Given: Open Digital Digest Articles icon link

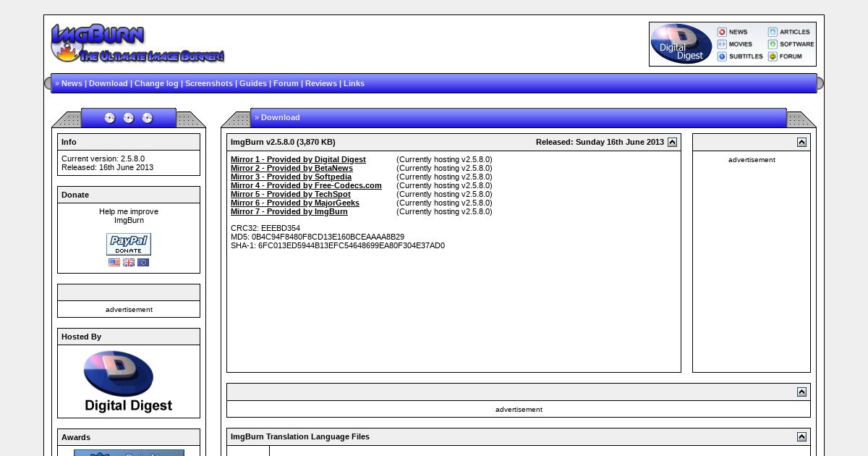Looking at the screenshot, I should [789, 32].
